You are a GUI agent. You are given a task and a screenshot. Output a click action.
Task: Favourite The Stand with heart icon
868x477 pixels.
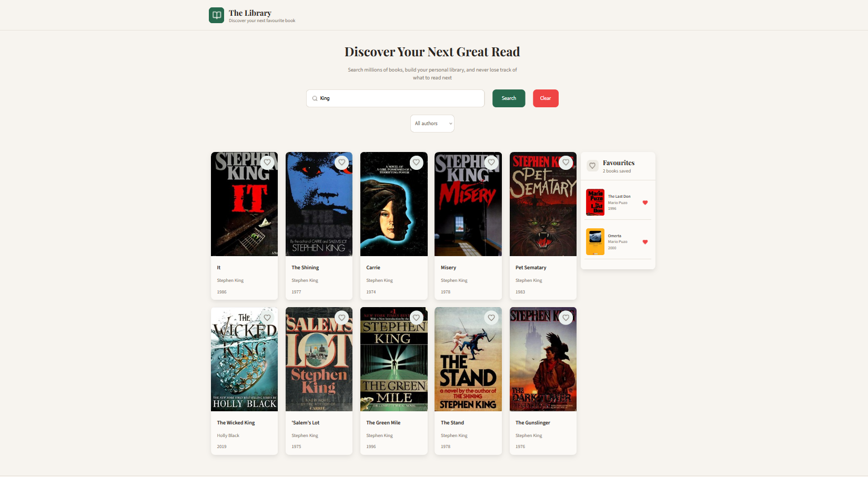491,318
